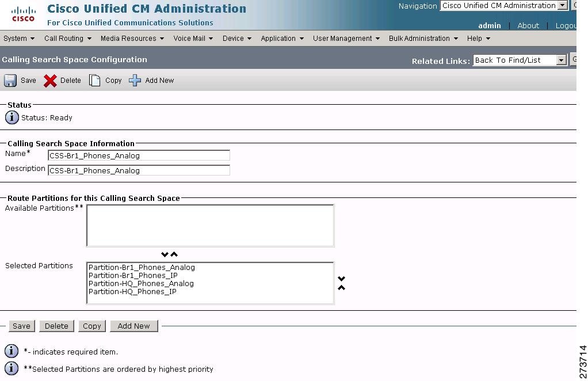
Task: Click the bottom Delete button
Action: [56, 326]
